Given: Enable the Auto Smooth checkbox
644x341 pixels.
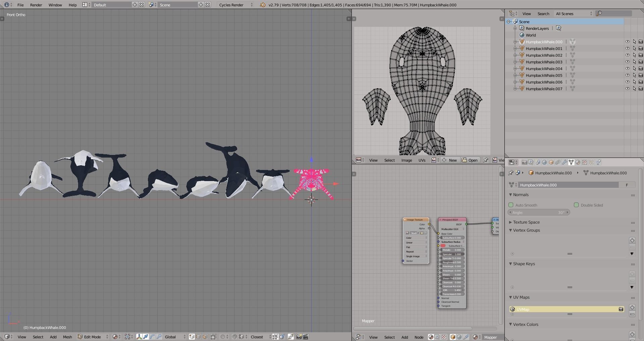Looking at the screenshot, I should point(511,205).
